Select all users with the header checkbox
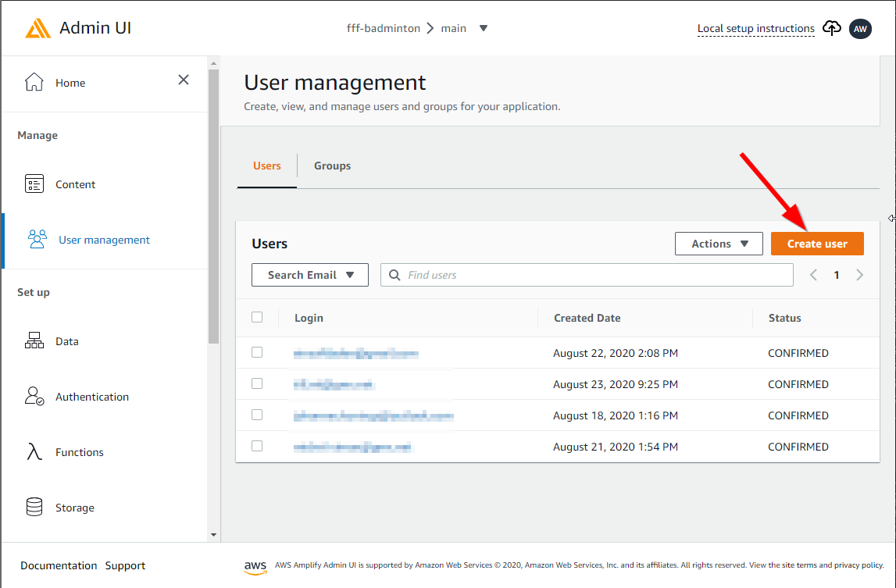 click(x=257, y=318)
